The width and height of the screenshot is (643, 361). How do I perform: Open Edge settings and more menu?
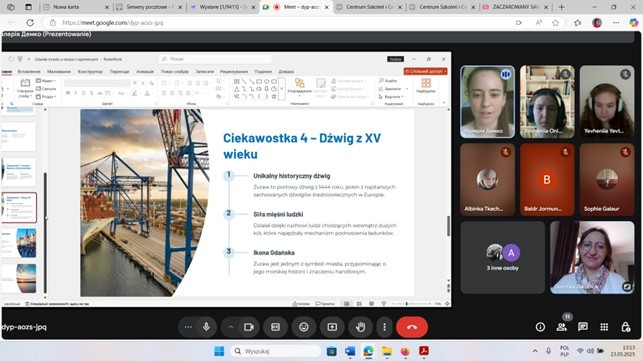(616, 23)
